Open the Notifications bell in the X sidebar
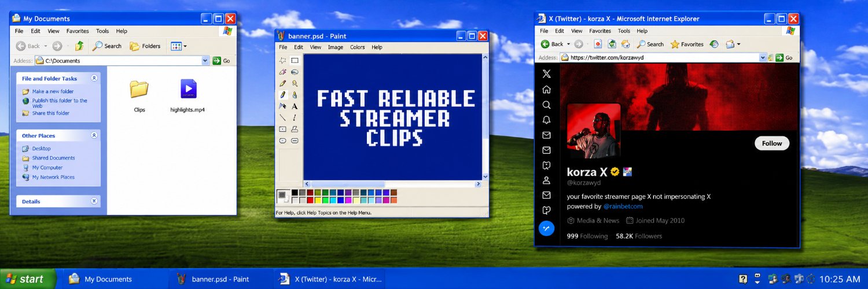The height and width of the screenshot is (289, 868). click(546, 120)
